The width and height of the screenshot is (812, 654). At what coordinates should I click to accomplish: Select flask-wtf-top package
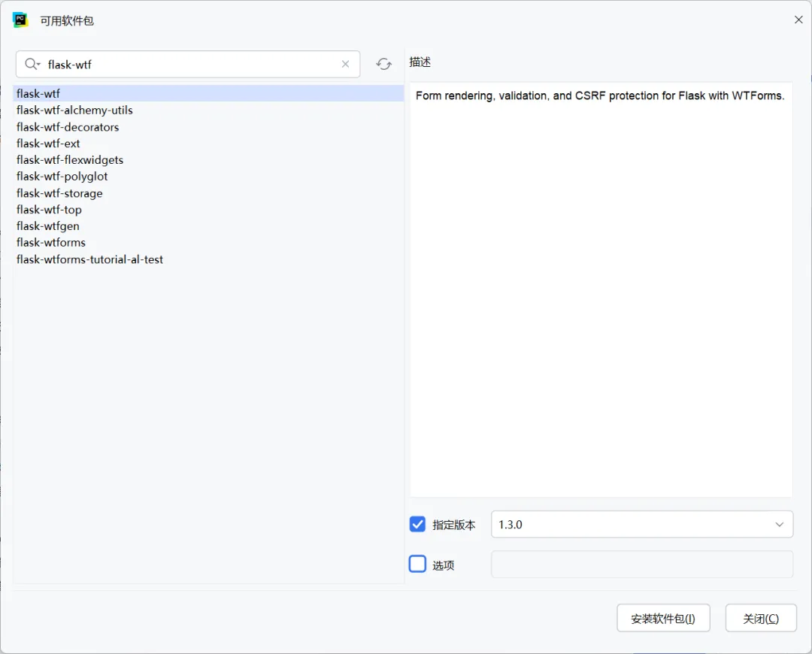(x=208, y=210)
